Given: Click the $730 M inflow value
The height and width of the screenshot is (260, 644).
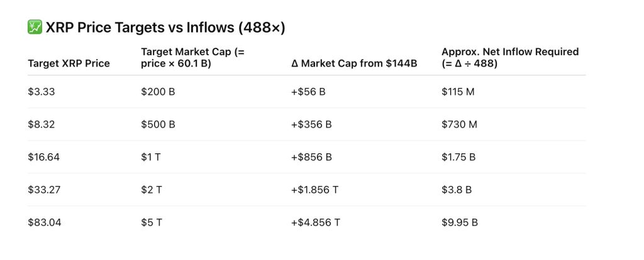Looking at the screenshot, I should pos(459,124).
